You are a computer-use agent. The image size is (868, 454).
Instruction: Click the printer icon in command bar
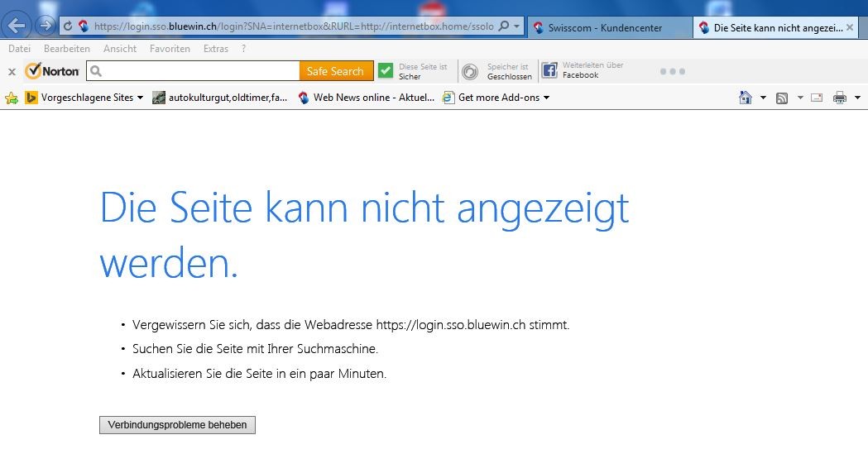tap(840, 98)
